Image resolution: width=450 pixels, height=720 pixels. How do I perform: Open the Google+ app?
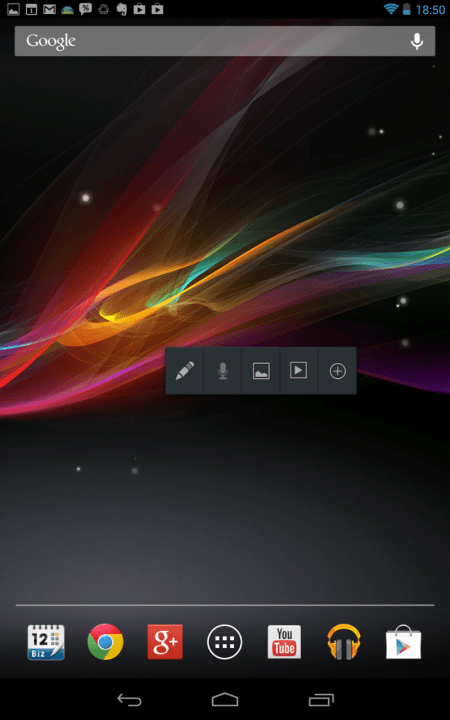[x=165, y=642]
